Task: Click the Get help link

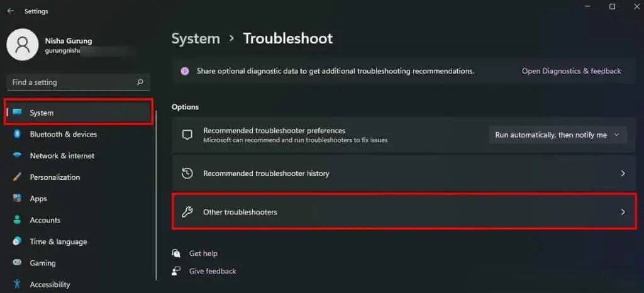Action: (203, 253)
